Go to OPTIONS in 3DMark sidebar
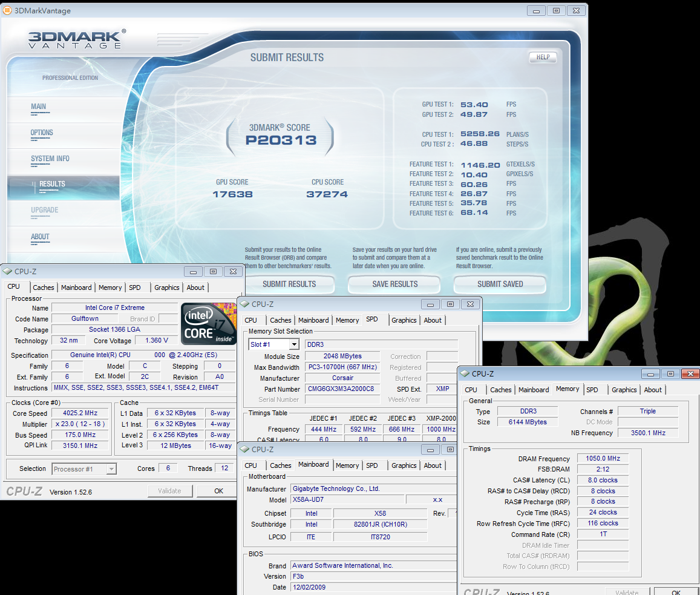 click(x=42, y=133)
